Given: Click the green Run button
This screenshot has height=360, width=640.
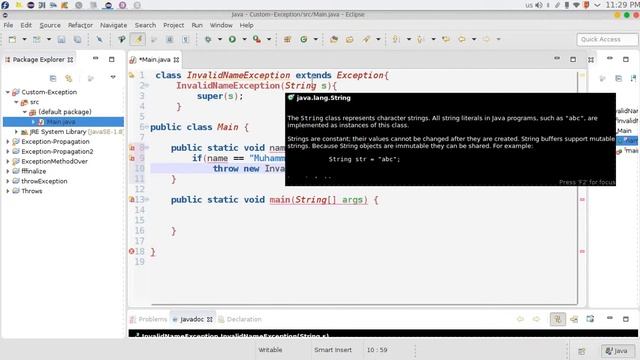Looking at the screenshot, I should [232, 39].
